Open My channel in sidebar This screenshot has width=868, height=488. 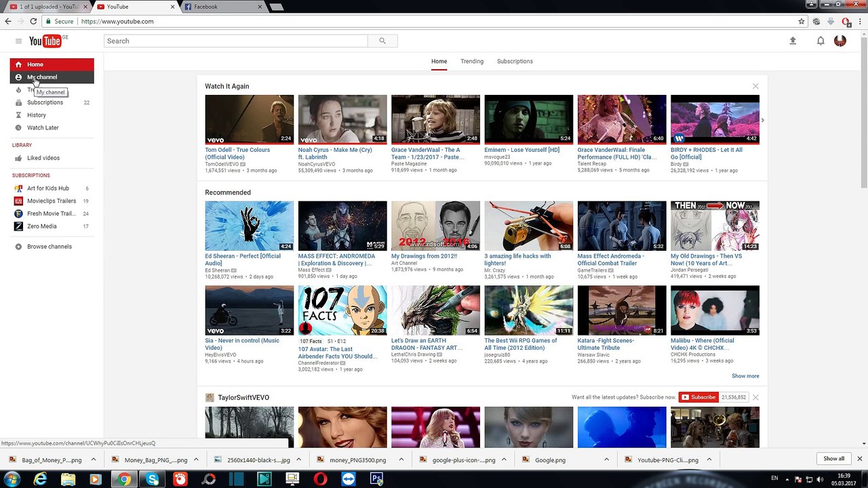coord(52,77)
